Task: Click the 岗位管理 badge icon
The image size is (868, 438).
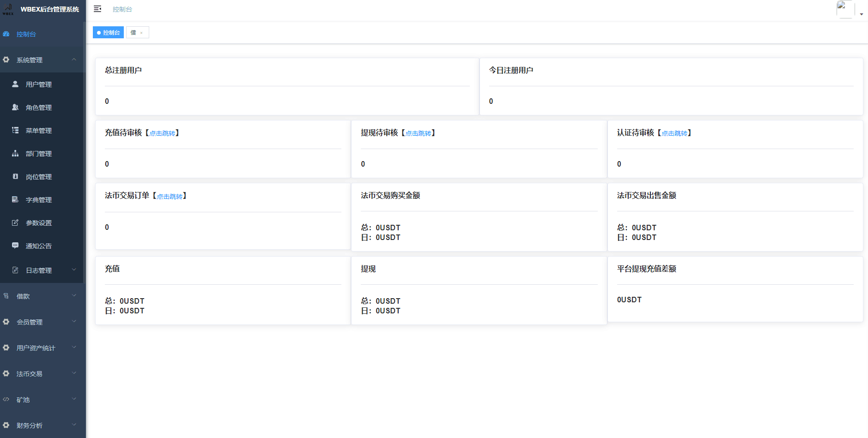Action: tap(15, 176)
